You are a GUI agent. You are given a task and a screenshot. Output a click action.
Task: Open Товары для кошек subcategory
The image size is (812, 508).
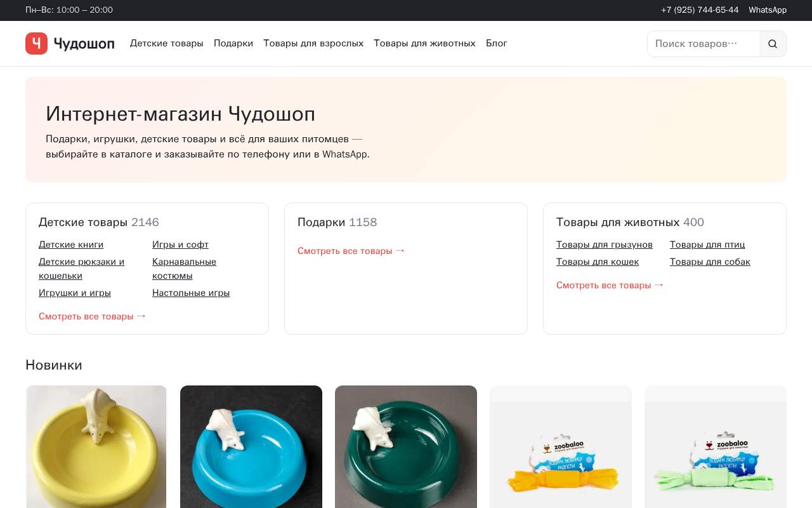pos(598,262)
